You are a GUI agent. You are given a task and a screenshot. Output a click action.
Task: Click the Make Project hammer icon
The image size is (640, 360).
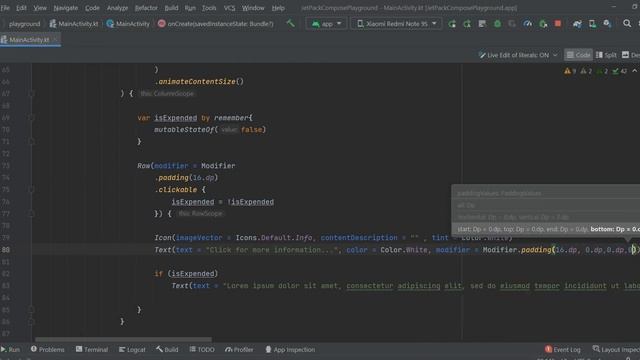(x=290, y=24)
